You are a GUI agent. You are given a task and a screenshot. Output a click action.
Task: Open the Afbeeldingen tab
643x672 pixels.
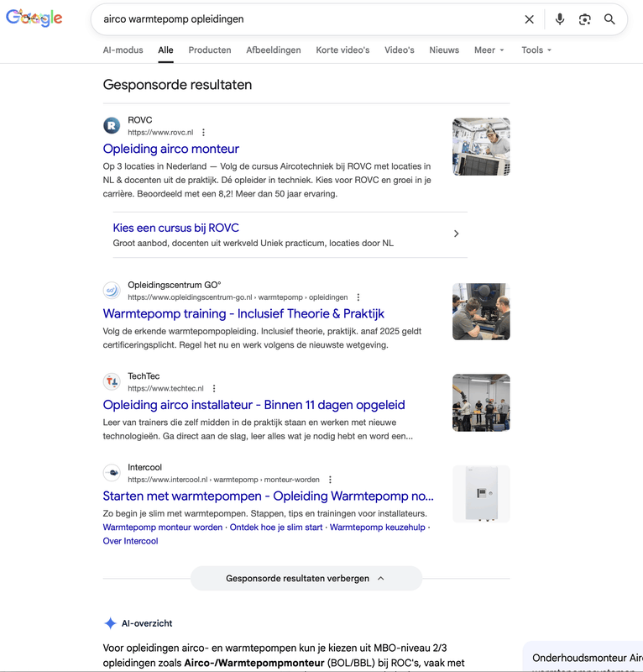point(274,50)
